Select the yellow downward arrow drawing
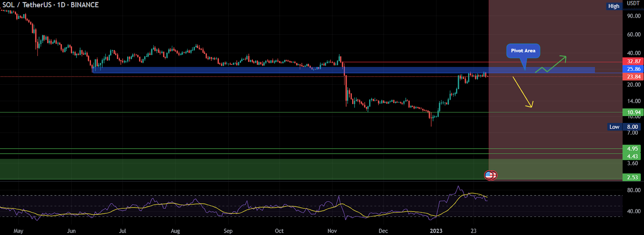The image size is (644, 235). click(523, 92)
